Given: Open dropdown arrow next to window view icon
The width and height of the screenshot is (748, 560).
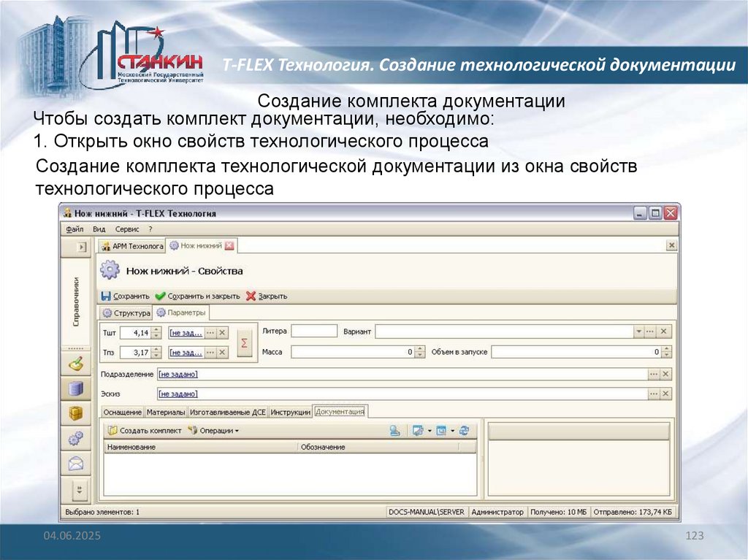Looking at the screenshot, I should pyautogui.click(x=453, y=431).
